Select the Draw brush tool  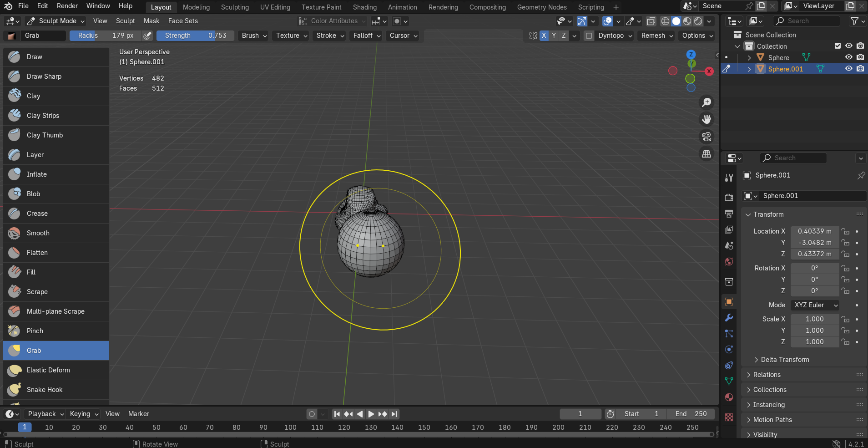[x=56, y=57]
